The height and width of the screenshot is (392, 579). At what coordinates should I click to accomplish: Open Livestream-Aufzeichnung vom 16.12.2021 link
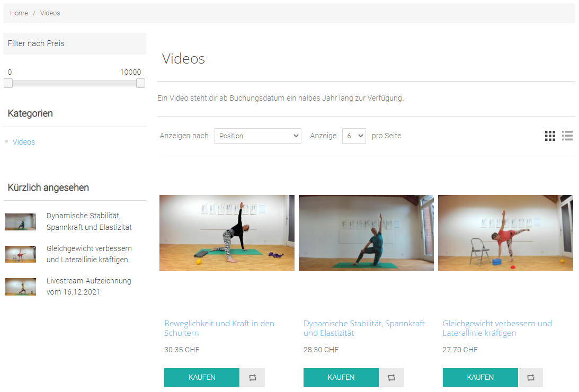coord(88,287)
